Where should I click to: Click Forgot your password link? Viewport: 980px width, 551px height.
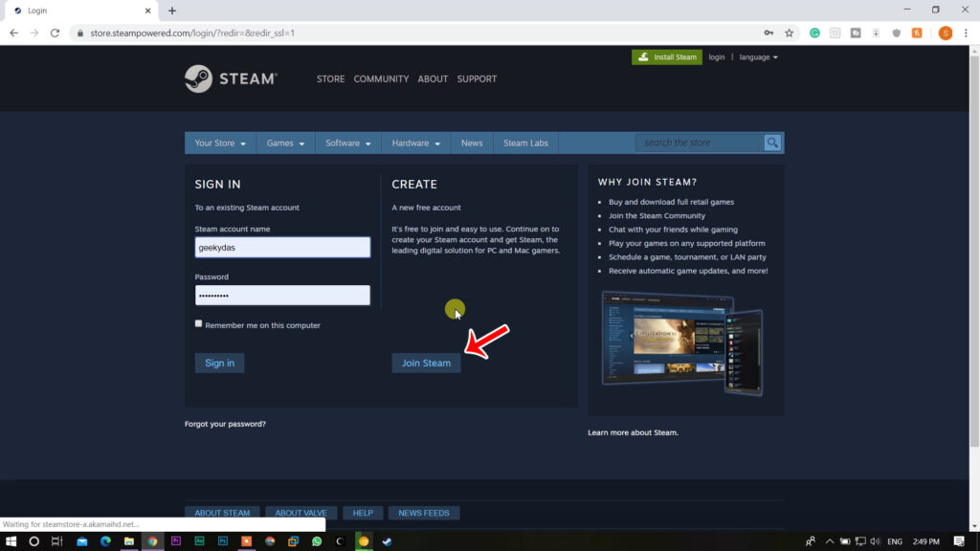pyautogui.click(x=225, y=424)
